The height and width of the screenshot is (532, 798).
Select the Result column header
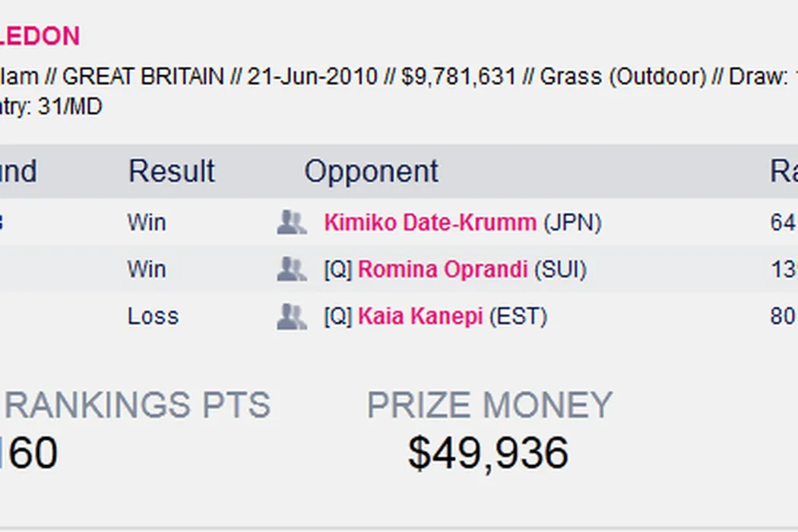(x=171, y=171)
